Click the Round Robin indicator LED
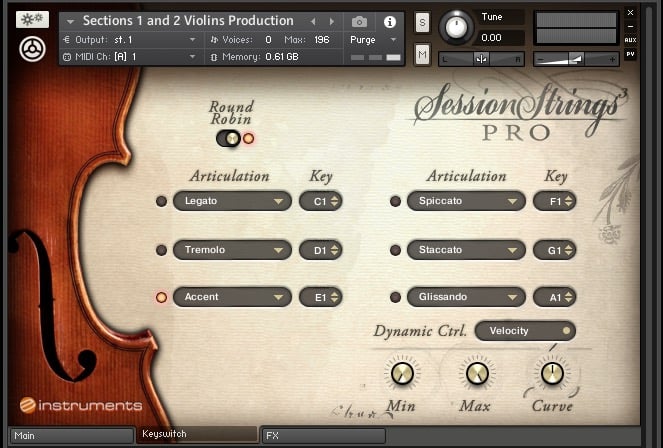663x448 pixels. coord(249,138)
